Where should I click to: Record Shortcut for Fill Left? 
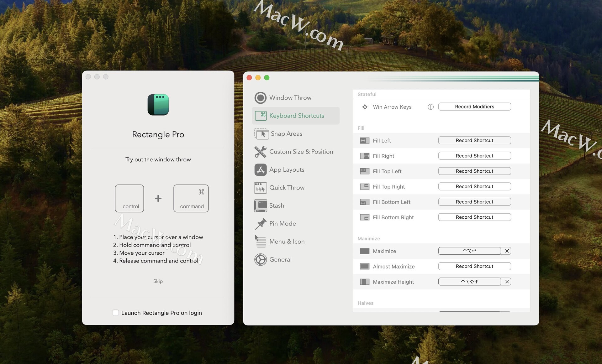pos(474,140)
